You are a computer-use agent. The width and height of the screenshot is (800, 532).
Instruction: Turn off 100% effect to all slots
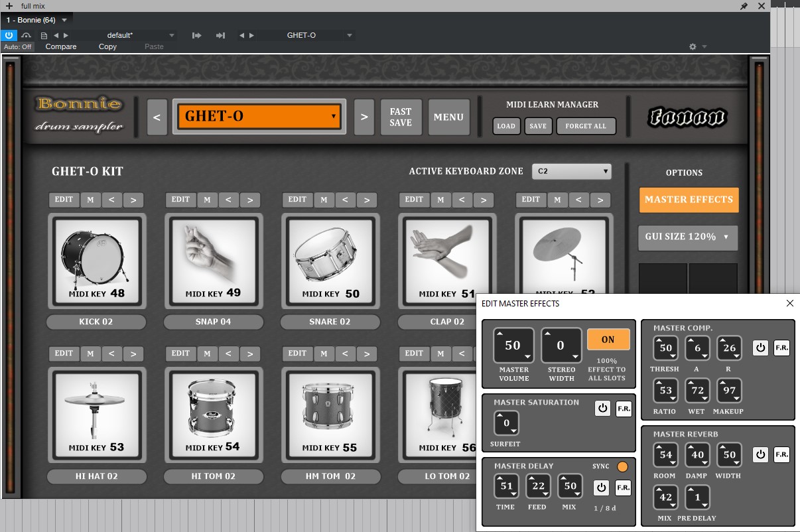coord(608,340)
